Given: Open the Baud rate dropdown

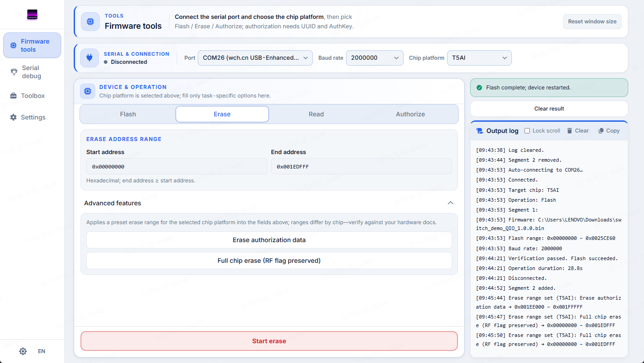Looking at the screenshot, I should point(375,58).
